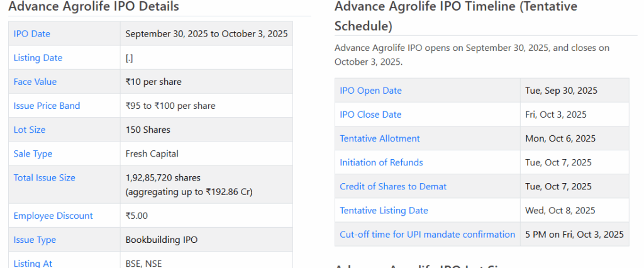Open the Listing At link

coord(33,264)
